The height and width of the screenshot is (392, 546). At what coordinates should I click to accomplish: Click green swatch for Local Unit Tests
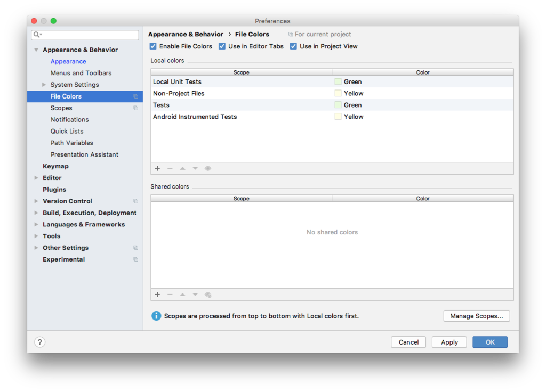click(338, 81)
